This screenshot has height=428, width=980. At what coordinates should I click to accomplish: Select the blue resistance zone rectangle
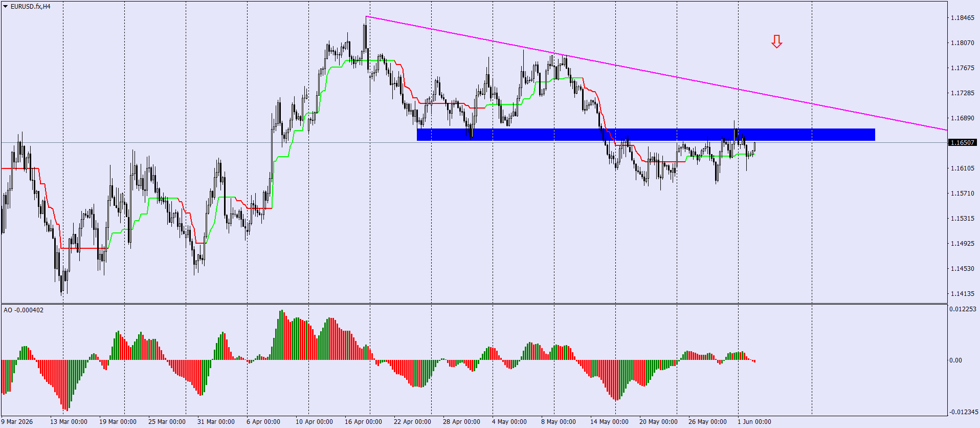pos(646,135)
